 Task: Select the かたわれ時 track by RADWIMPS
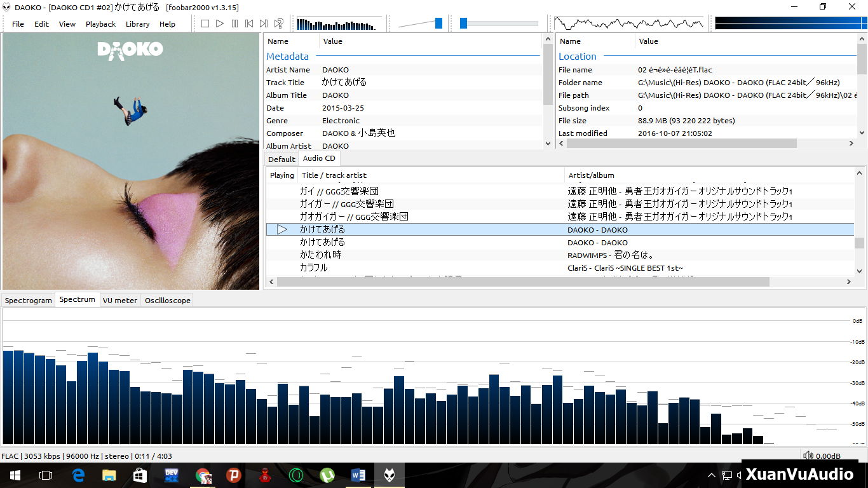[x=560, y=255]
